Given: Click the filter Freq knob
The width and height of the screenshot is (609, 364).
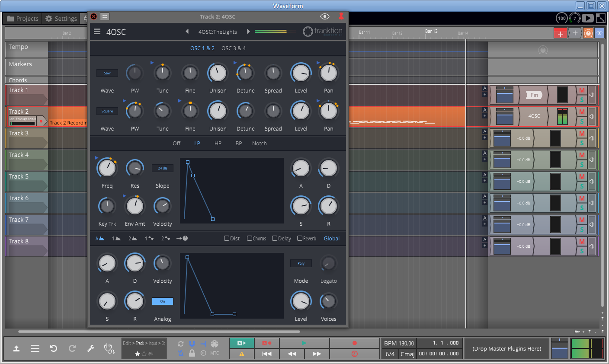Looking at the screenshot, I should (x=107, y=168).
